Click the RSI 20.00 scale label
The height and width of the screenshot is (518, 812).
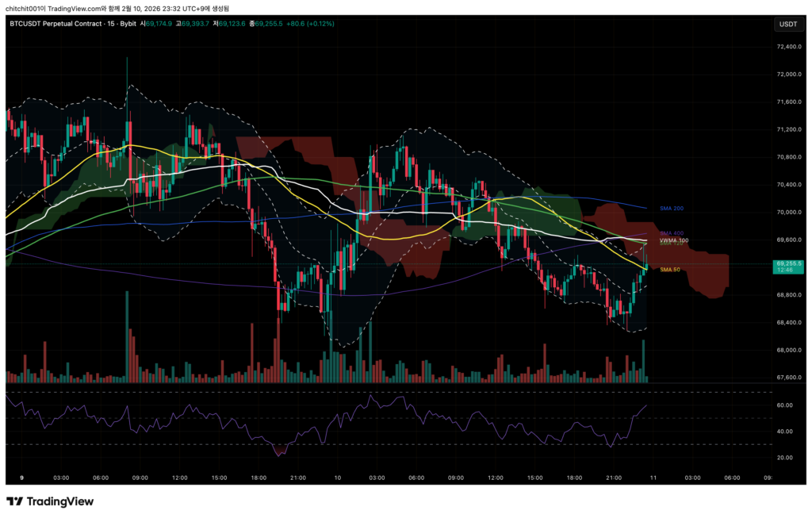pos(785,458)
